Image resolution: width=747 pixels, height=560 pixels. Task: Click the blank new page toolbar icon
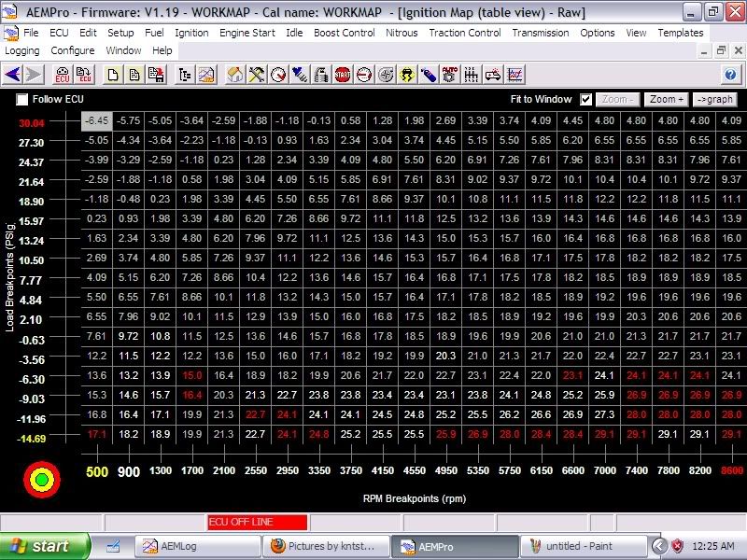[113, 75]
